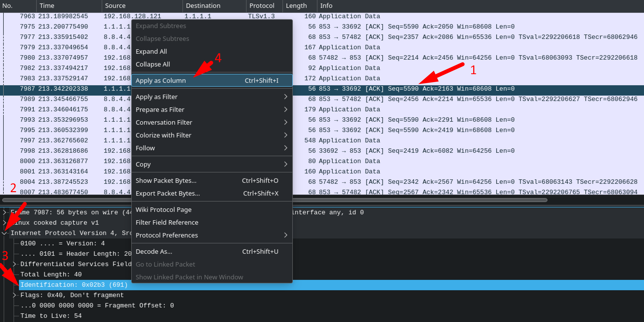The height and width of the screenshot is (322, 644).
Task: Click Show Packet Bytes option
Action: pos(166,180)
